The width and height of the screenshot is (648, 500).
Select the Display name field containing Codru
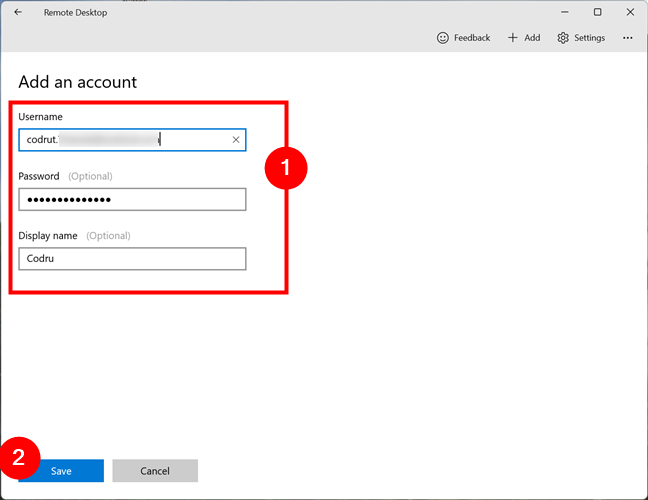pos(132,259)
